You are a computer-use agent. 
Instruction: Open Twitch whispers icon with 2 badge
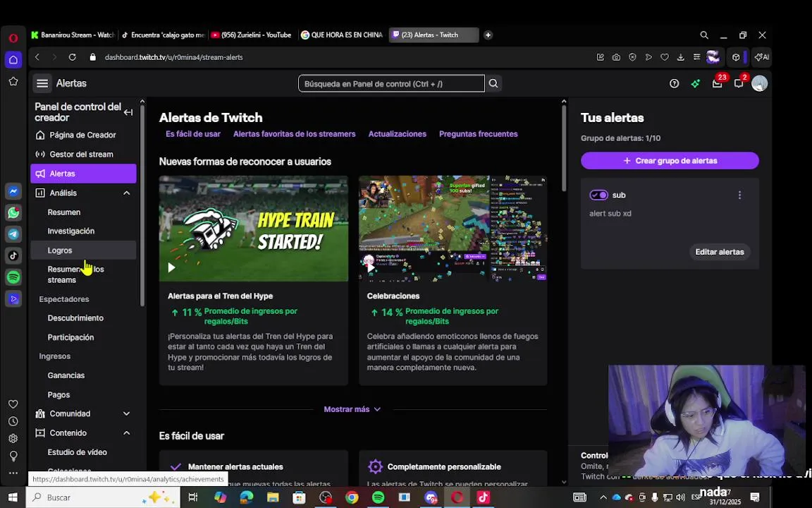point(739,83)
